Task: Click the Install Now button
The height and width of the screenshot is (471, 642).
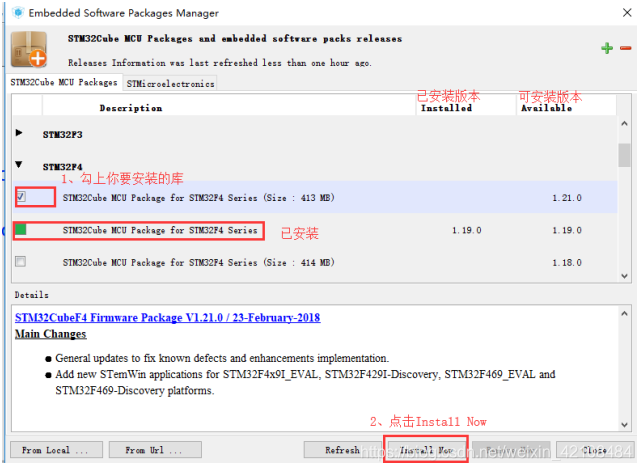Action: point(426,450)
